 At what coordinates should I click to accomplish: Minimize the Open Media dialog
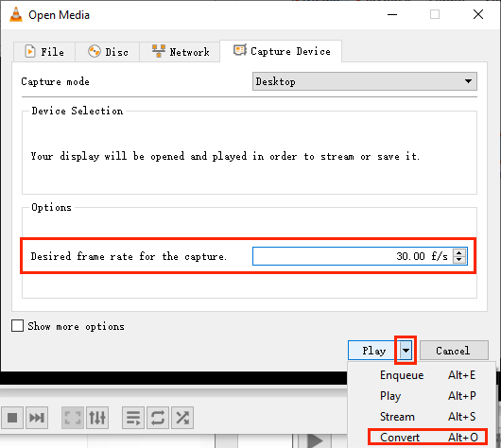pyautogui.click(x=392, y=14)
